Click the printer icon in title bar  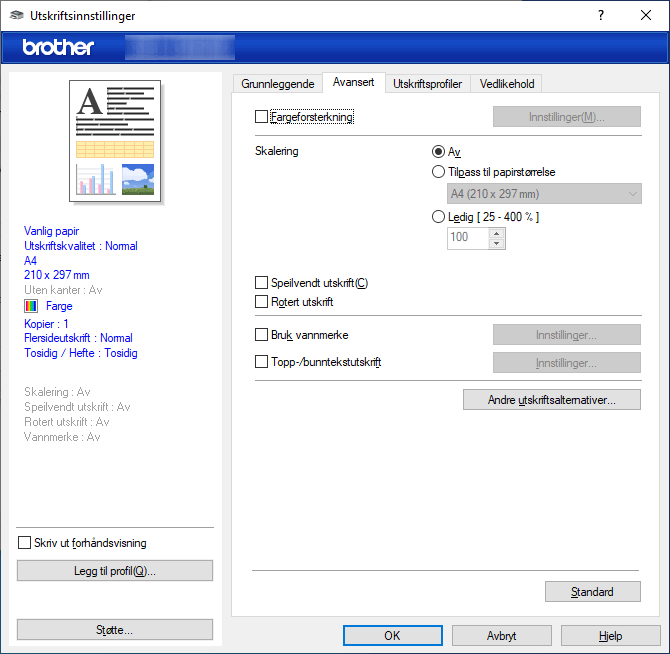tap(15, 16)
